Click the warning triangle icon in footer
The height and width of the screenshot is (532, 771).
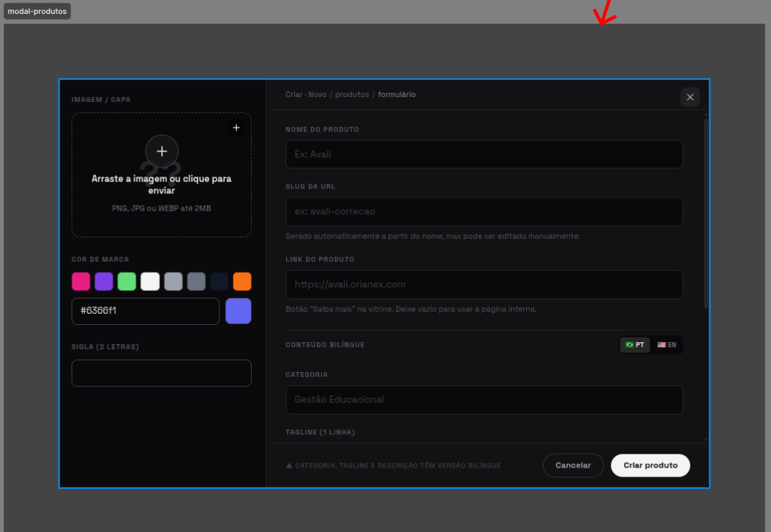(x=289, y=465)
